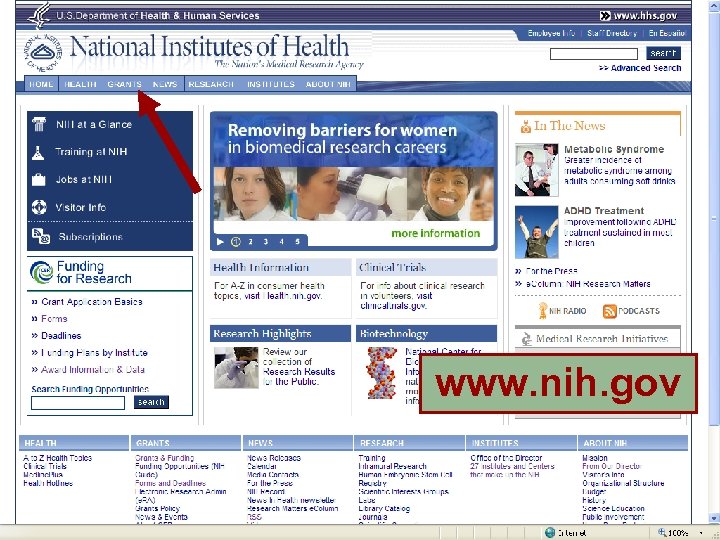Click the Training at NIH flask icon

click(38, 152)
